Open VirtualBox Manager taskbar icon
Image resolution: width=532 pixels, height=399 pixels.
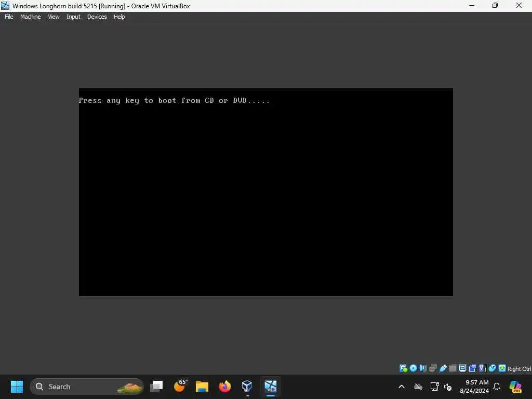click(247, 387)
